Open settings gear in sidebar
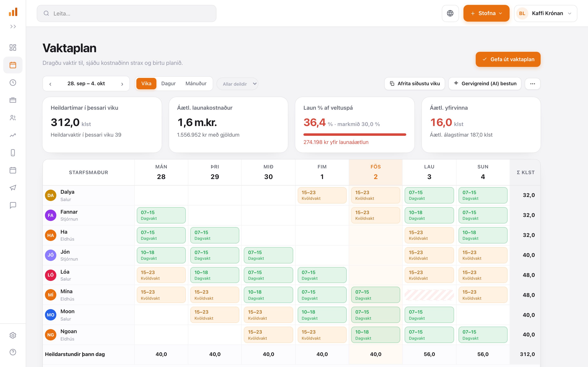Screen dimensions: 588x367 (x=13, y=335)
